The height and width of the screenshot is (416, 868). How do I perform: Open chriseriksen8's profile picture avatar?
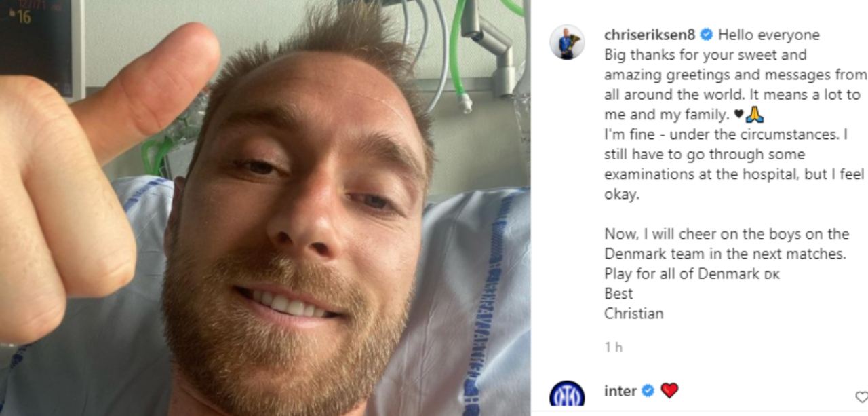[567, 42]
